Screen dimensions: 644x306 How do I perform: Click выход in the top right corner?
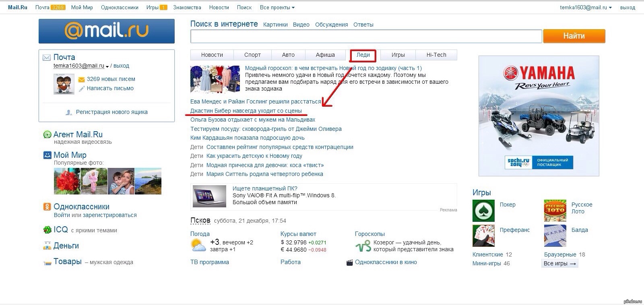[x=627, y=8]
